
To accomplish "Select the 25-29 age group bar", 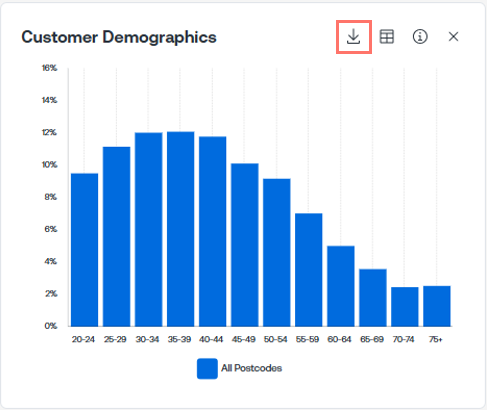I will point(117,236).
